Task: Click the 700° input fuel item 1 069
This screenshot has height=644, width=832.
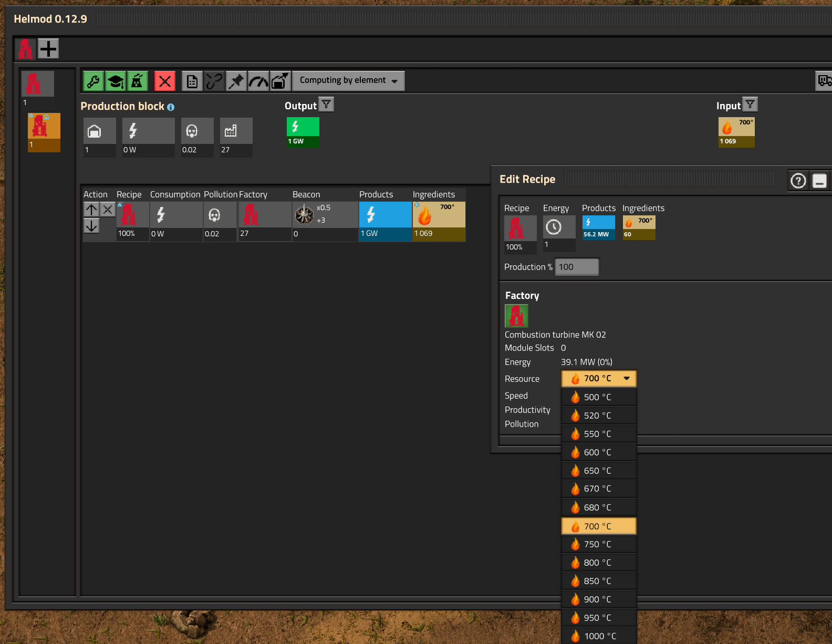Action: click(x=736, y=132)
